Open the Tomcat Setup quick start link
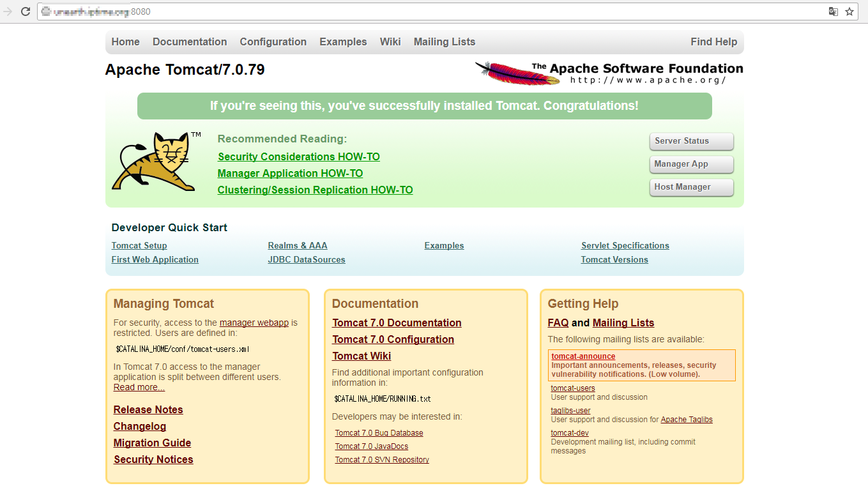This screenshot has height=502, width=868. pos(139,246)
